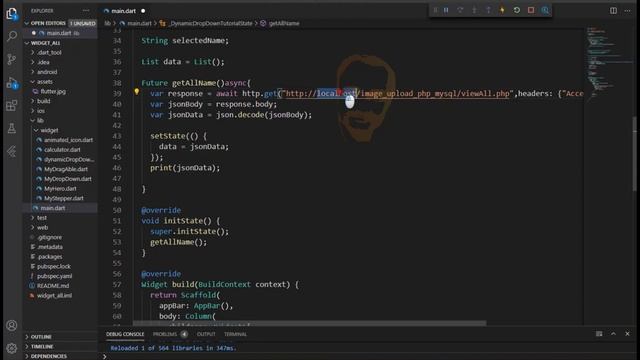This screenshot has height=360, width=640.
Task: Open MyHero.dart file
Action: click(60, 189)
